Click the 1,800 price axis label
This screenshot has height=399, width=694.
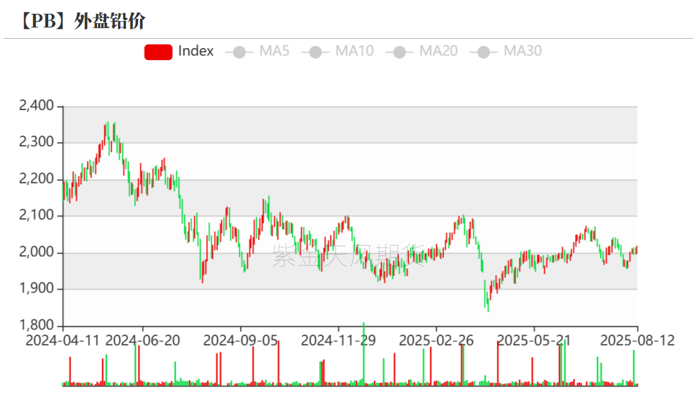pos(36,325)
